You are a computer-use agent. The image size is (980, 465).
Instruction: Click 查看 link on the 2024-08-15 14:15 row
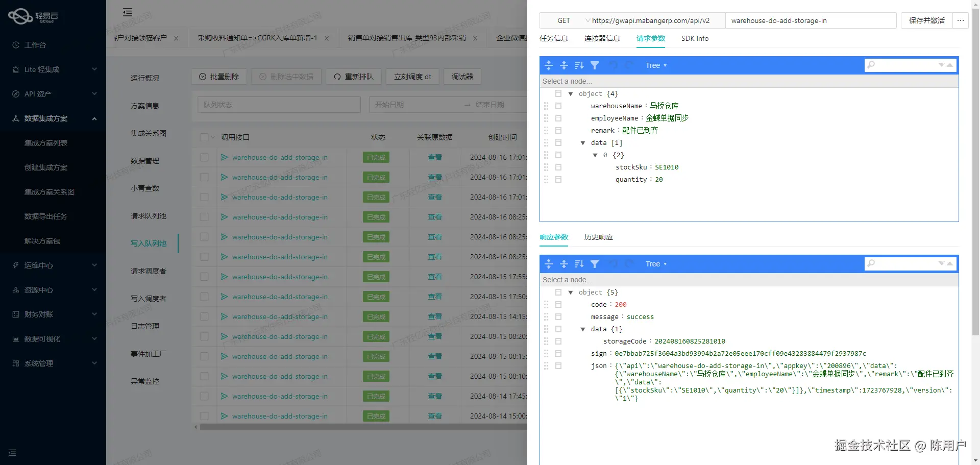coord(435,316)
